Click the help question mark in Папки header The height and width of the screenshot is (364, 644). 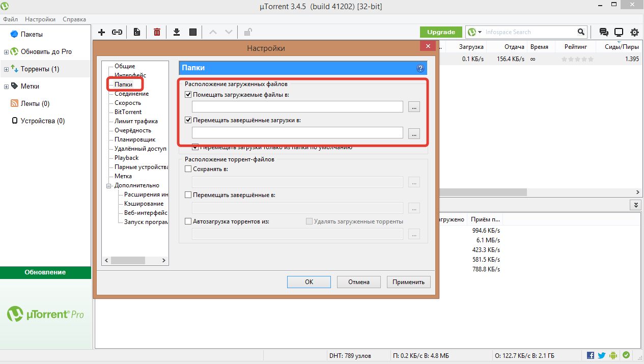click(420, 68)
